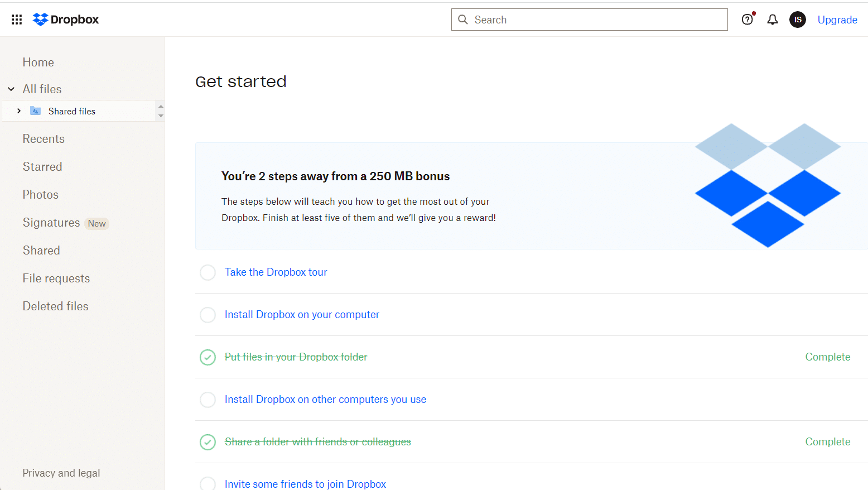
Task: Click the circle beside Install Dropbox on other computers
Action: point(208,400)
